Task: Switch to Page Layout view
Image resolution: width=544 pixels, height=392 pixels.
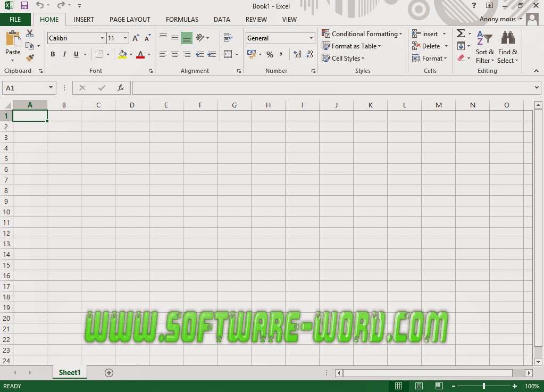Action: (419, 386)
